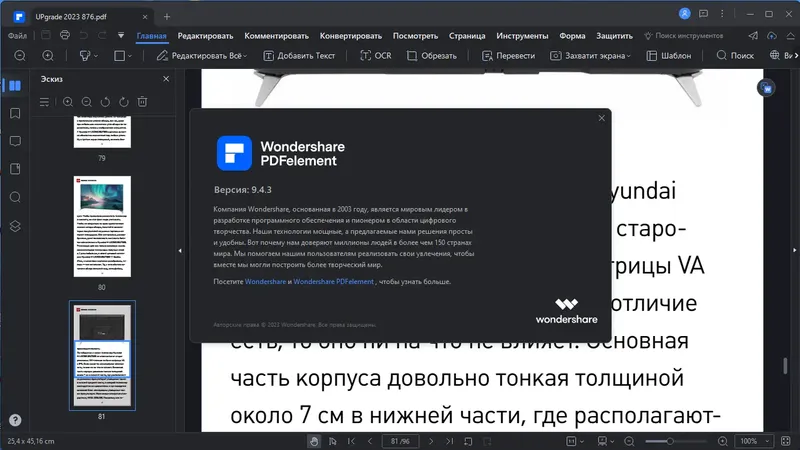Shrink thumbnails with zoom-out icon
The width and height of the screenshot is (800, 450).
pyautogui.click(x=87, y=102)
